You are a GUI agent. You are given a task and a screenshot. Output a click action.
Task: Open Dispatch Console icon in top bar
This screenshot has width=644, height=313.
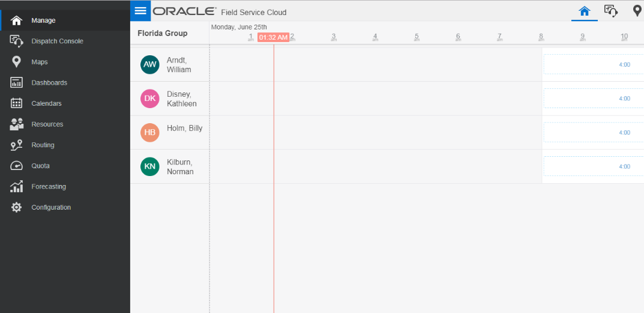[610, 11]
